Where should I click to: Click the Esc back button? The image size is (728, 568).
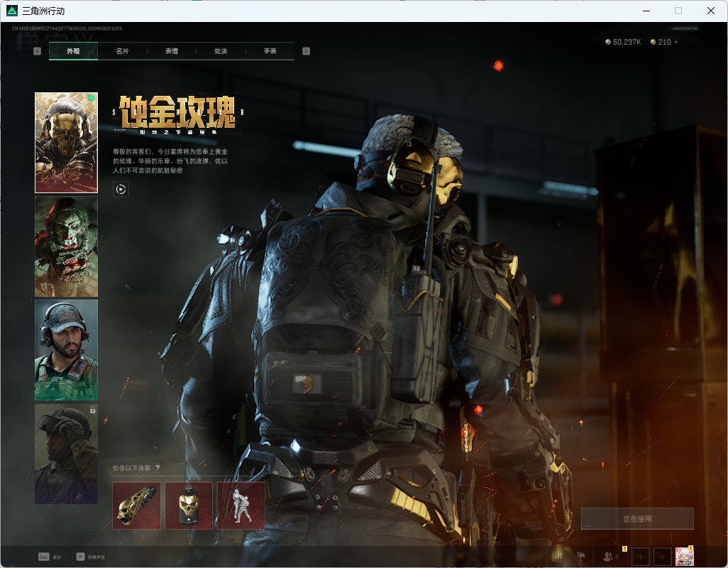click(x=50, y=557)
